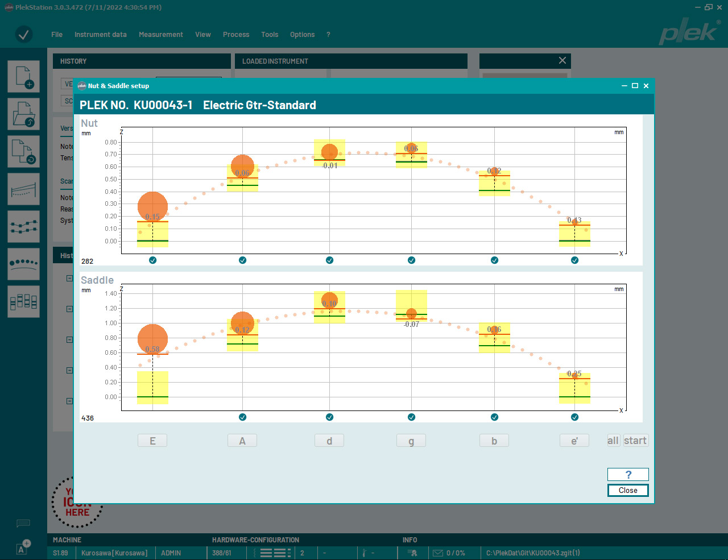Collapse the bottommost History tree node
728x560 pixels.
coord(69,401)
